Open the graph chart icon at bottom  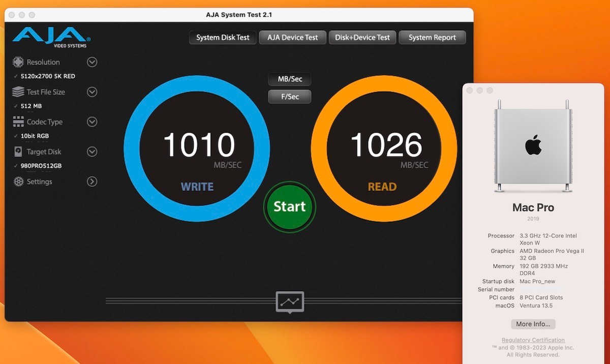tap(290, 301)
